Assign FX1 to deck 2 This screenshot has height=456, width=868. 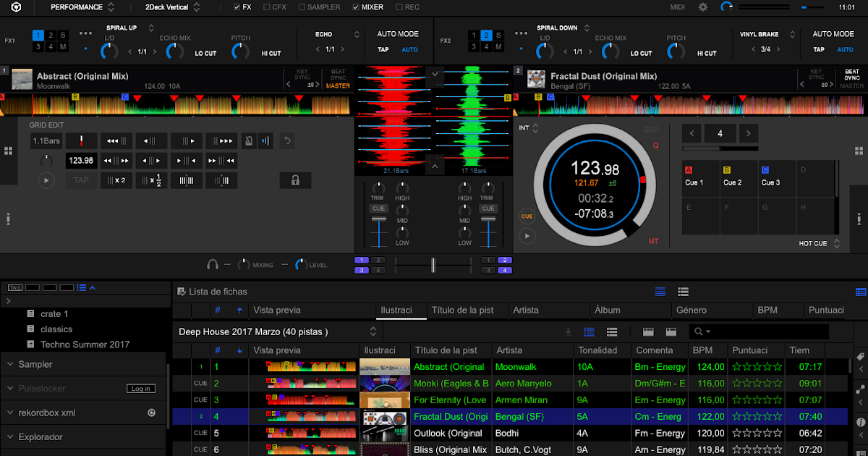pos(51,35)
